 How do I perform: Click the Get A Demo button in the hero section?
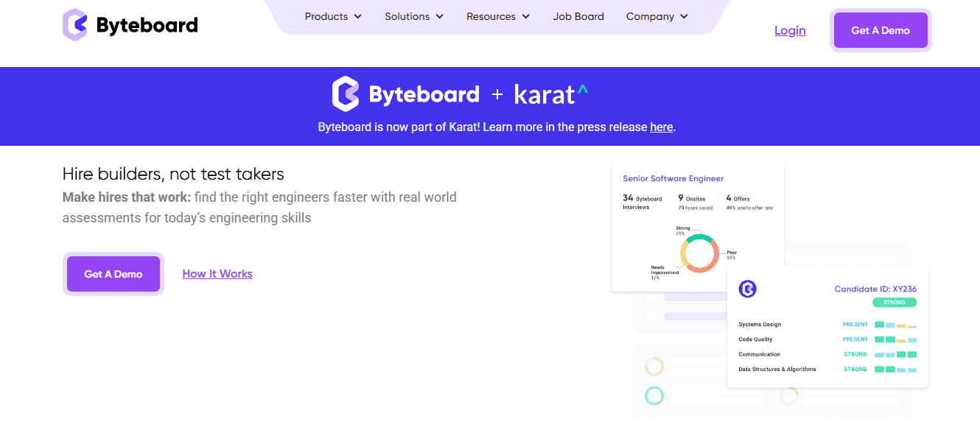tap(113, 273)
